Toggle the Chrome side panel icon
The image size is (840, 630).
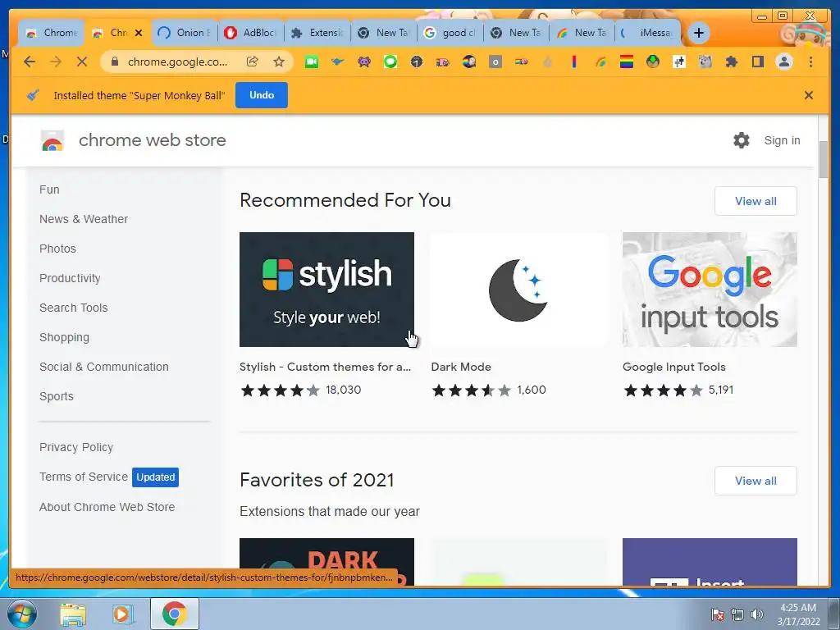click(x=757, y=62)
